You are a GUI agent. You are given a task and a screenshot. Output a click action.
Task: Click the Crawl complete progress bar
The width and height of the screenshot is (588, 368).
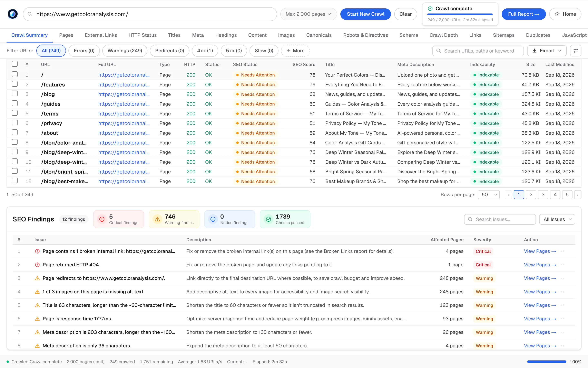[460, 14]
